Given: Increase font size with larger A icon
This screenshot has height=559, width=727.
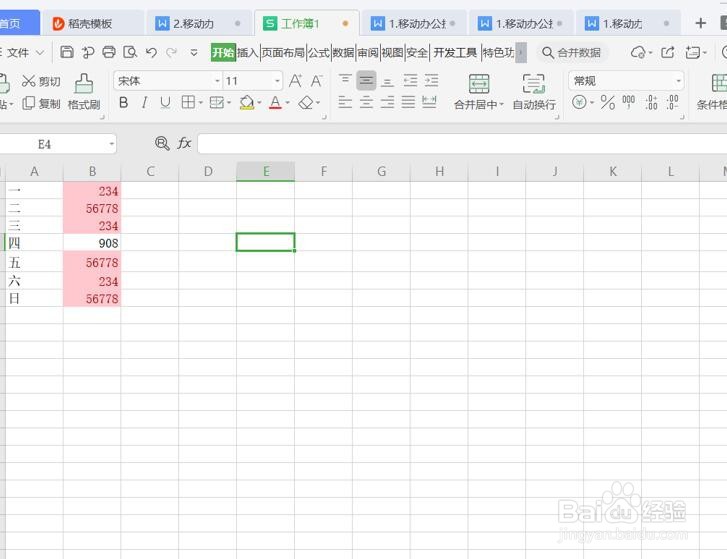Looking at the screenshot, I should (x=295, y=81).
